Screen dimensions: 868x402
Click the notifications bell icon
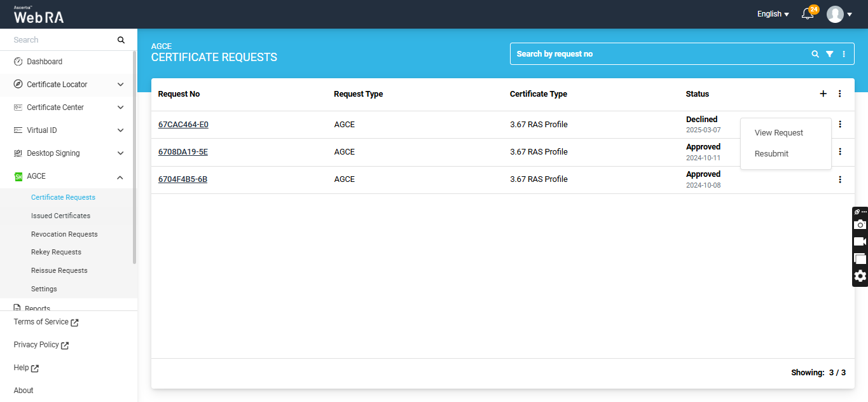[x=808, y=14]
